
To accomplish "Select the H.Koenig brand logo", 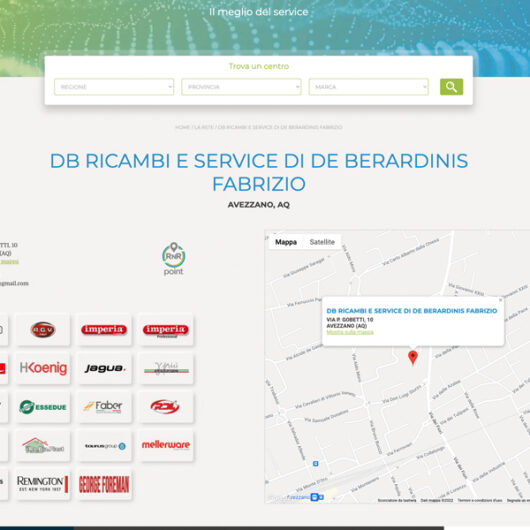I will (x=43, y=368).
